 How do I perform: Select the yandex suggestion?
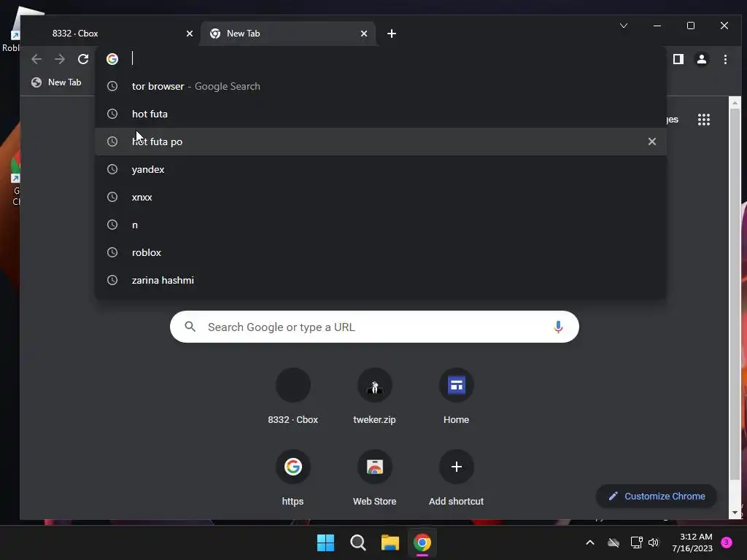pyautogui.click(x=381, y=169)
